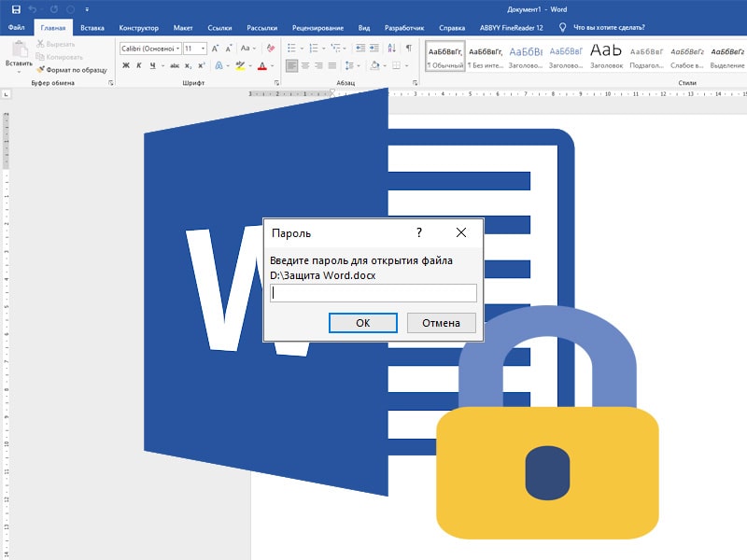Apply the Без интервала style
747x560 pixels.
pyautogui.click(x=486, y=57)
